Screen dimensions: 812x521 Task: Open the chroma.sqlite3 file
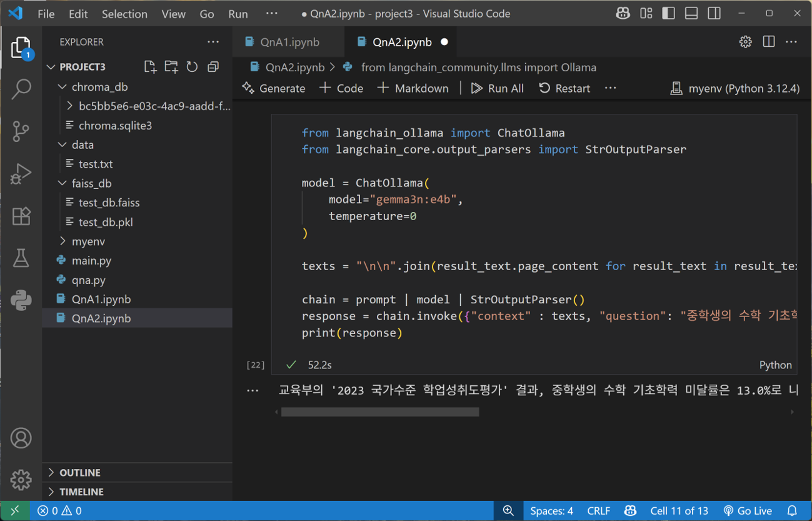pyautogui.click(x=116, y=126)
